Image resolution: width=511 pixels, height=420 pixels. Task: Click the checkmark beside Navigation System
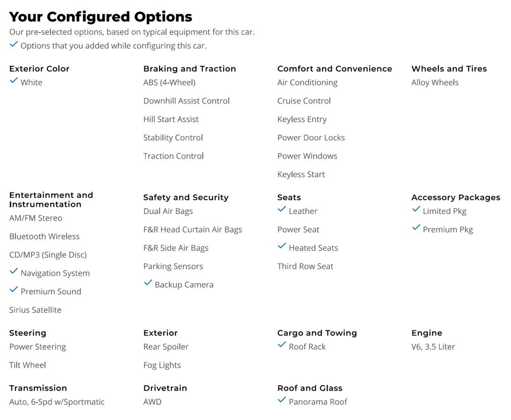(14, 271)
